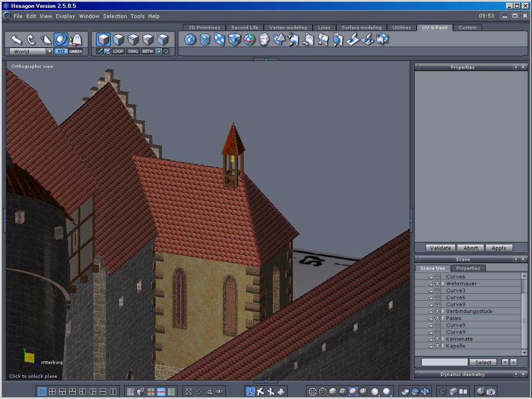The width and height of the screenshot is (532, 399).
Task: Open the Selection menu
Action: pyautogui.click(x=115, y=16)
